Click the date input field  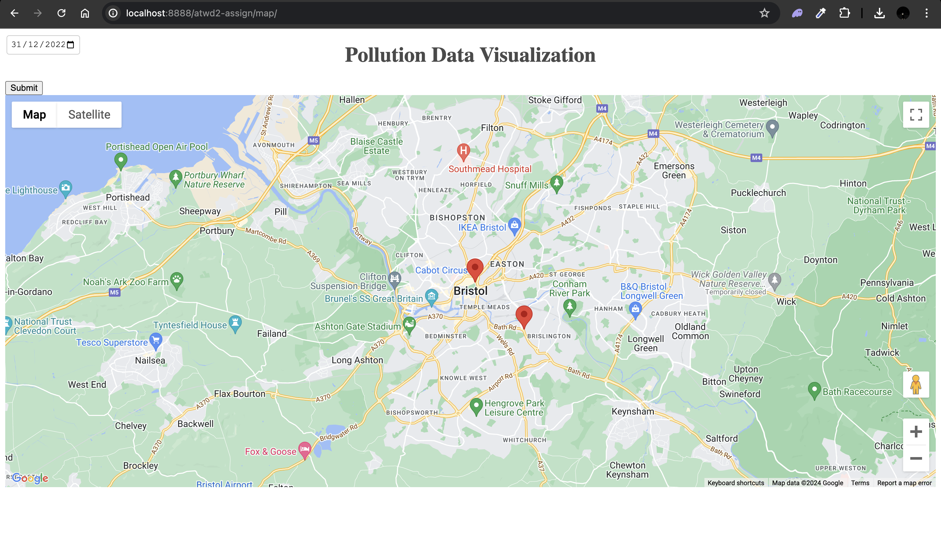point(43,45)
